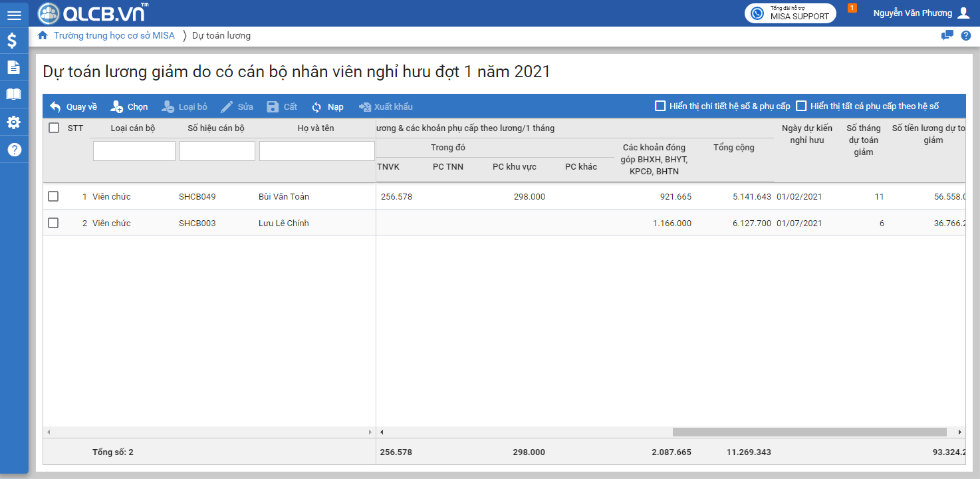Select the checkbox for Bùi Văn Toản
980x479 pixels.
point(53,196)
